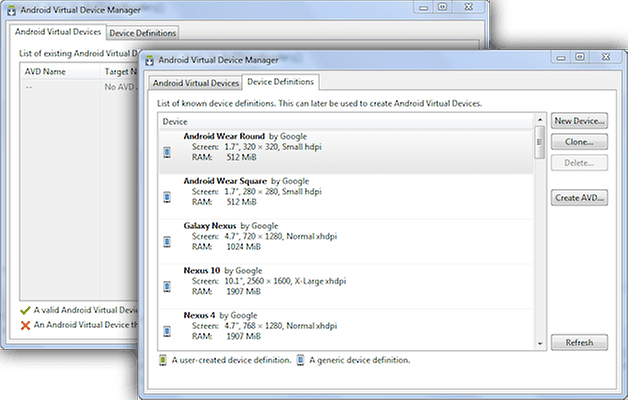Click scroll down arrow of device list

pos(540,344)
